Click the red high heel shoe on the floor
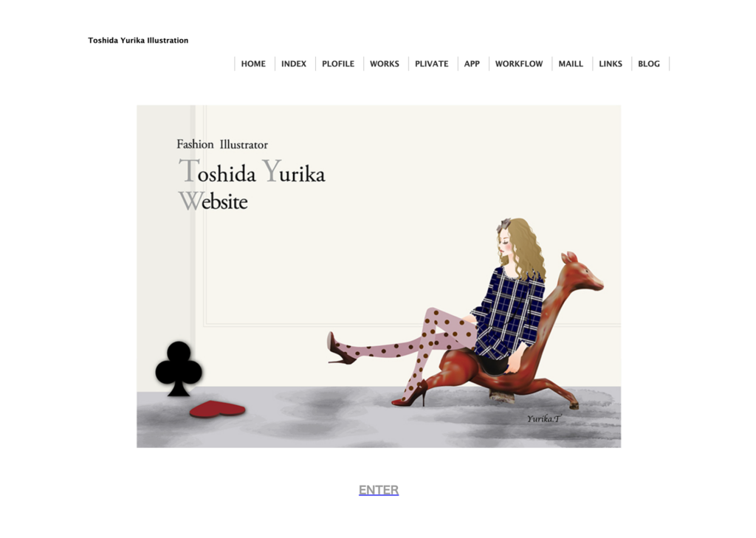The image size is (756, 538). (x=410, y=394)
